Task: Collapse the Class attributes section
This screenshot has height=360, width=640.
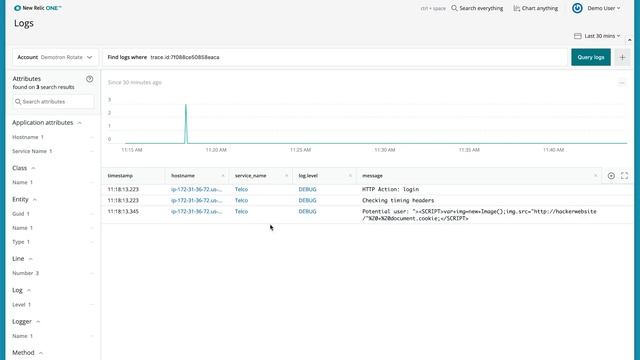Action: coord(33,168)
